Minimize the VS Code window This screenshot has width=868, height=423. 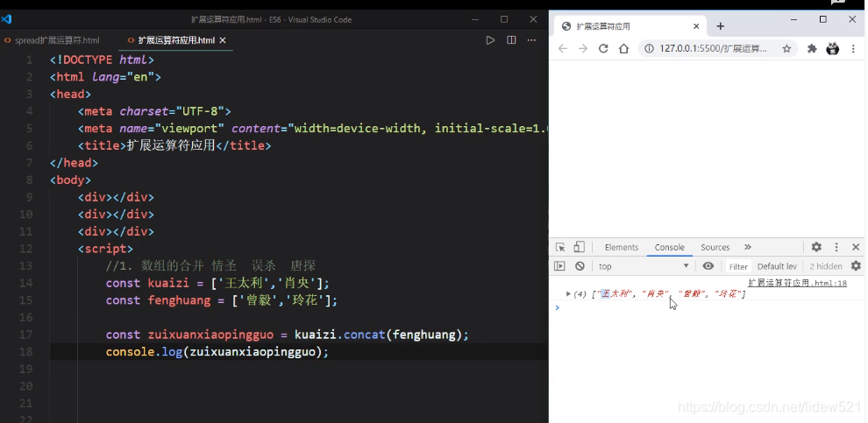pyautogui.click(x=474, y=19)
